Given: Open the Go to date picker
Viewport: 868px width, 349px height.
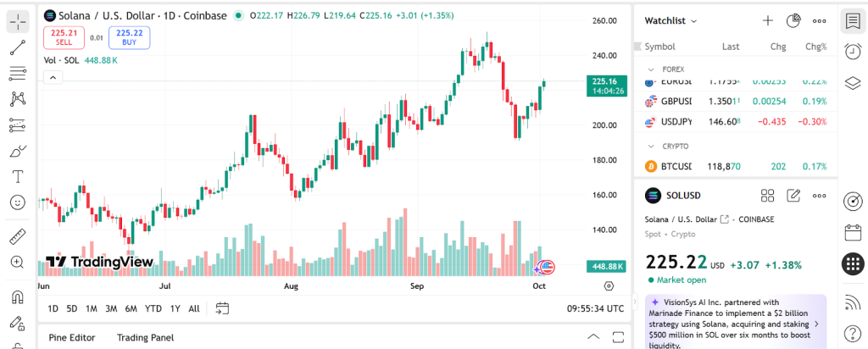Looking at the screenshot, I should [223, 308].
